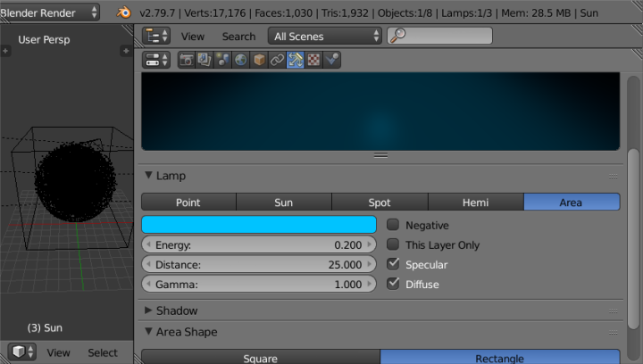Disable the Specular checkbox

pos(393,265)
